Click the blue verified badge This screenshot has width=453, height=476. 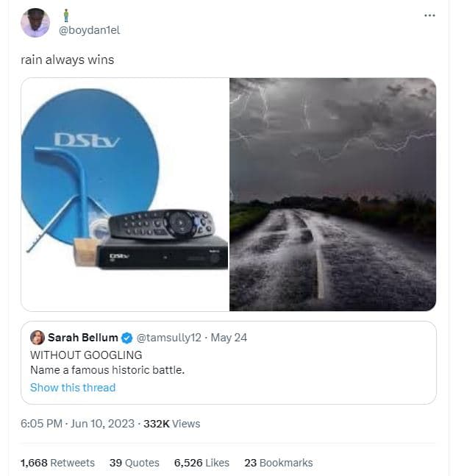[x=126, y=338]
